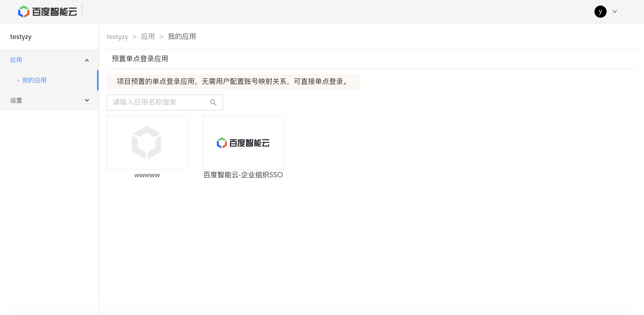Click the 预置单点登录应用 section heading

click(140, 59)
